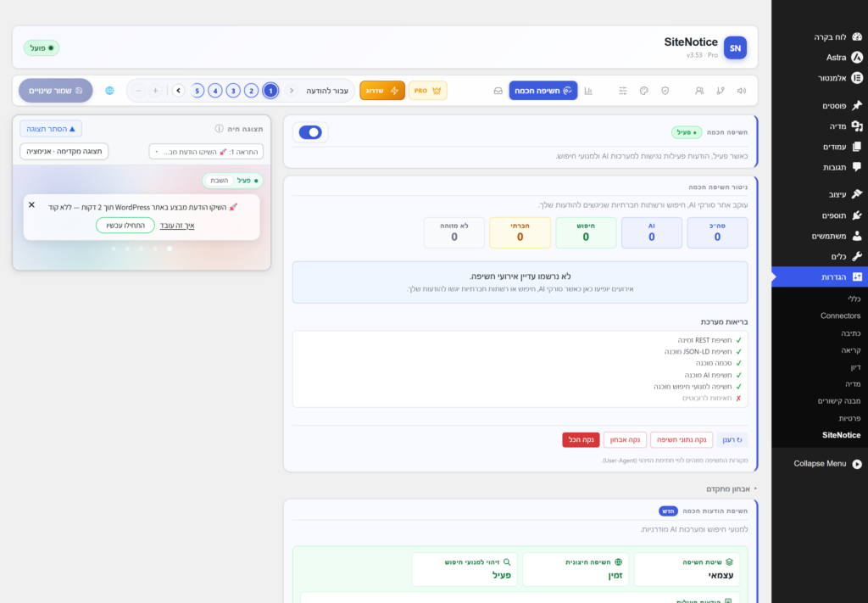Image resolution: width=868 pixels, height=603 pixels.
Task: Jump to notice number 5
Action: click(x=197, y=91)
